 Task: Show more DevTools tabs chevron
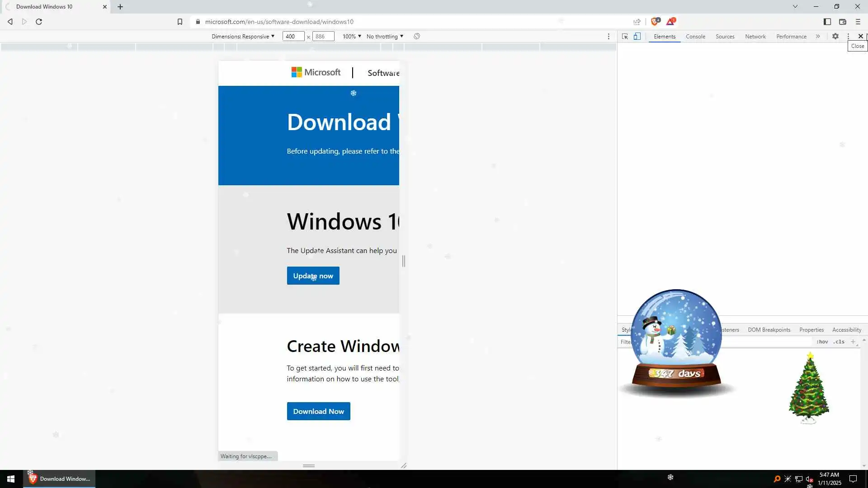coord(818,36)
